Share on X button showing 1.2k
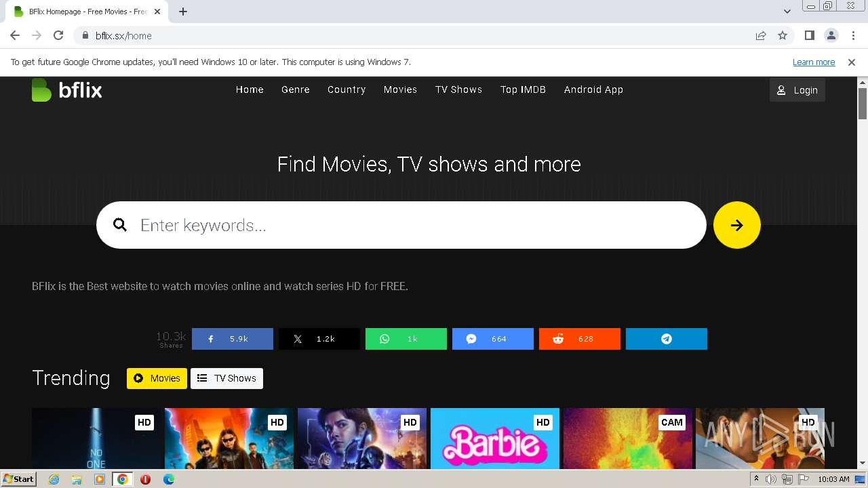 pos(319,339)
